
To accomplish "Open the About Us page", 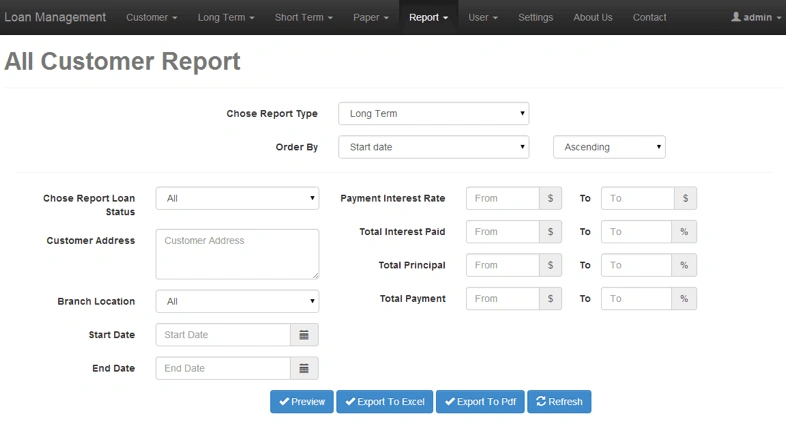I will (593, 17).
